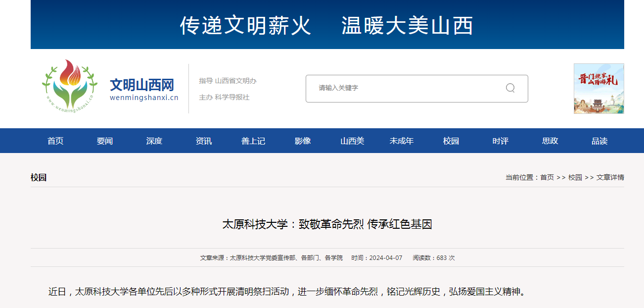Open the 要闻 navigation tab
644x308 pixels.
105,141
